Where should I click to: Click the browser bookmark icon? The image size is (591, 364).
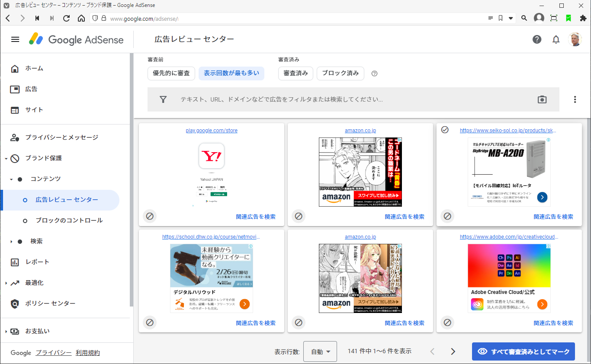pos(501,18)
